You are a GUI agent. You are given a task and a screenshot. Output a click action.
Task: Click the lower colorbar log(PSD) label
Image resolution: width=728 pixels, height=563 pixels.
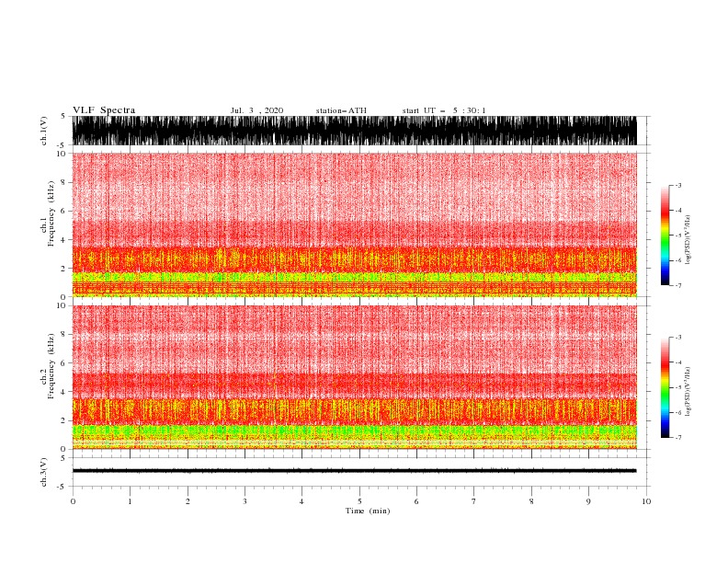(x=688, y=392)
